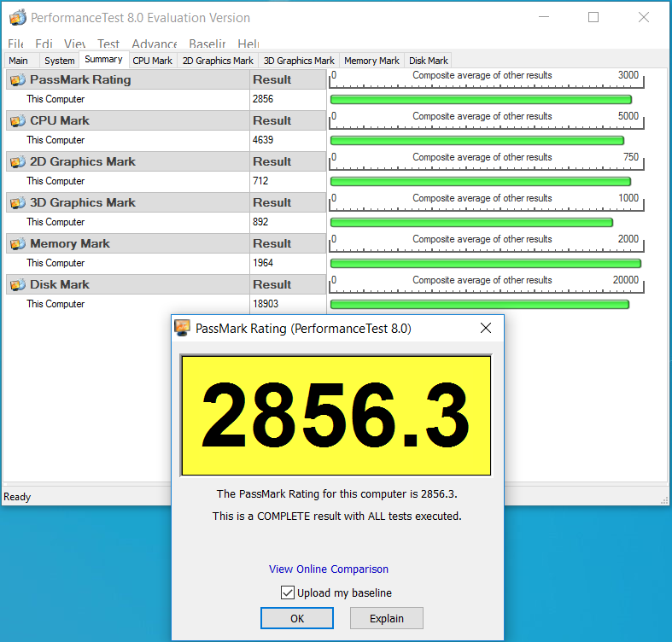Switch to the Disk Mark tab
This screenshot has width=672, height=642.
click(x=429, y=61)
